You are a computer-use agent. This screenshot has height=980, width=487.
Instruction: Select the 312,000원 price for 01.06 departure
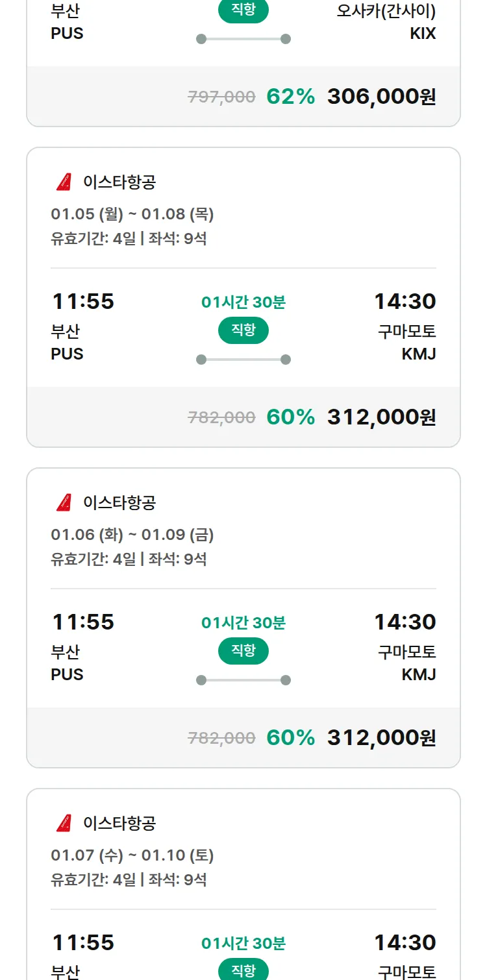381,738
